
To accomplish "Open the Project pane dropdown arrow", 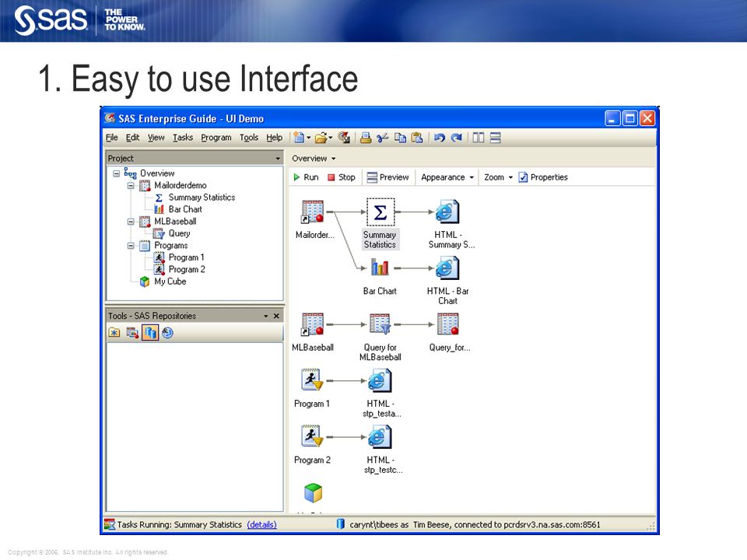I will tap(278, 158).
